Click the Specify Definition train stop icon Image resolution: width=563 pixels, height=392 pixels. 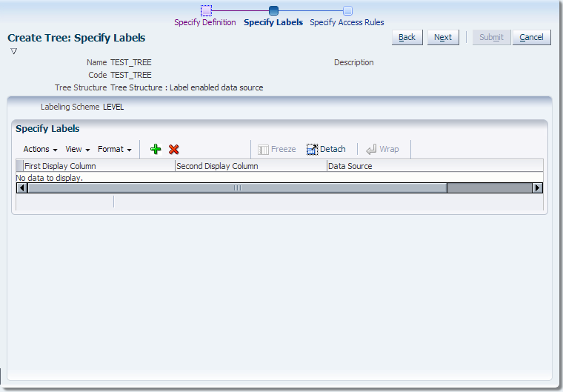206,10
